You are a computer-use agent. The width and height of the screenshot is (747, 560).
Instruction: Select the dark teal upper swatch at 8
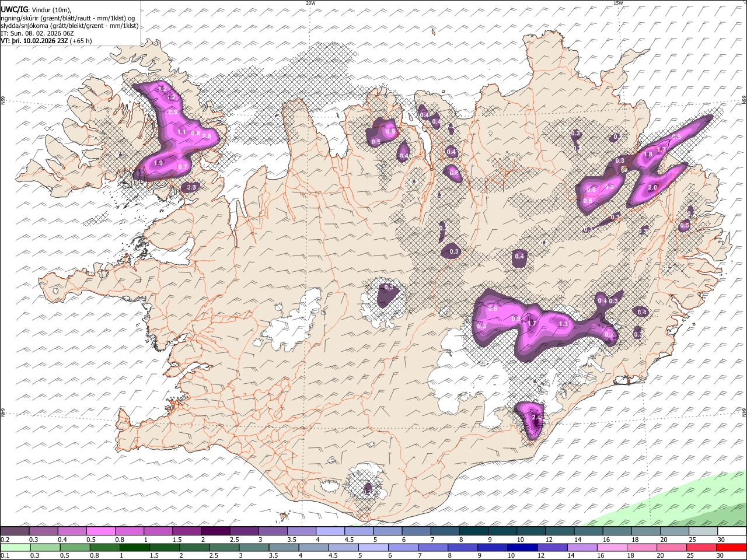click(473, 531)
